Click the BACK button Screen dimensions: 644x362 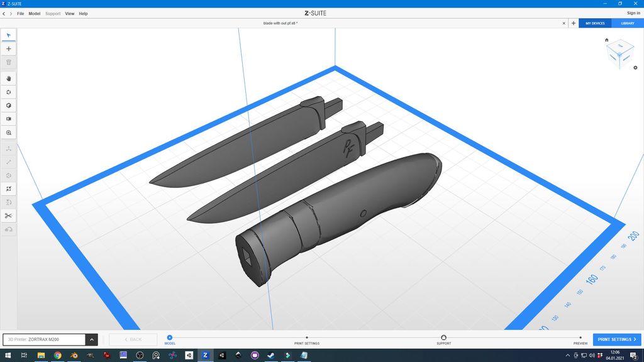coord(133,339)
